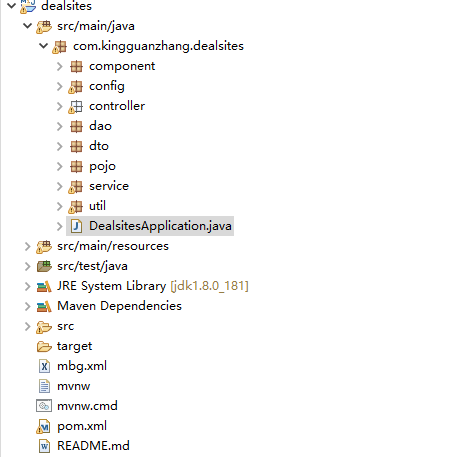Expand the Maven Dependencies node
This screenshot has width=465, height=457.
[28, 306]
